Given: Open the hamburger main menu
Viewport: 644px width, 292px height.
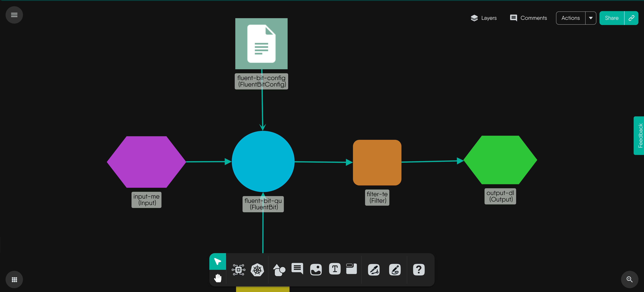Looking at the screenshot, I should pos(14,15).
